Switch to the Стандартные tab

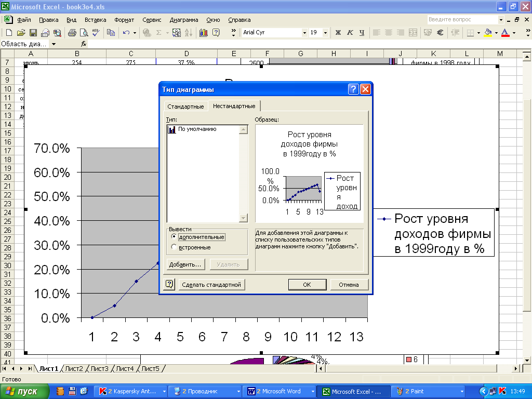(185, 106)
